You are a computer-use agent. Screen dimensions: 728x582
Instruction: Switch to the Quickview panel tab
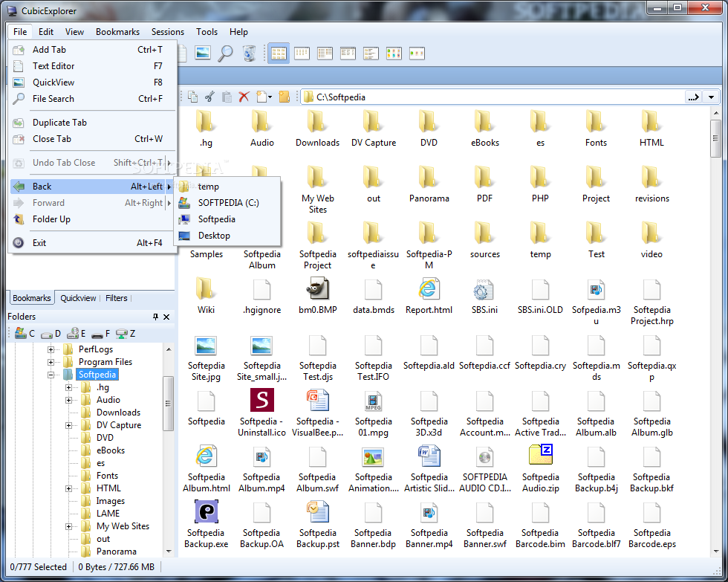[78, 298]
